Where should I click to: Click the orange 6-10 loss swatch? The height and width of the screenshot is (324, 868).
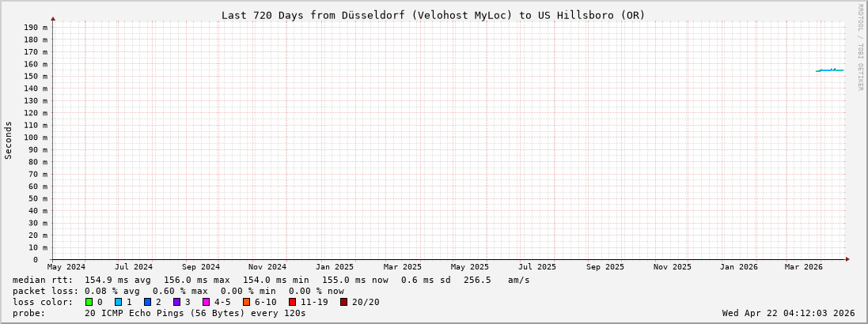pyautogui.click(x=246, y=302)
